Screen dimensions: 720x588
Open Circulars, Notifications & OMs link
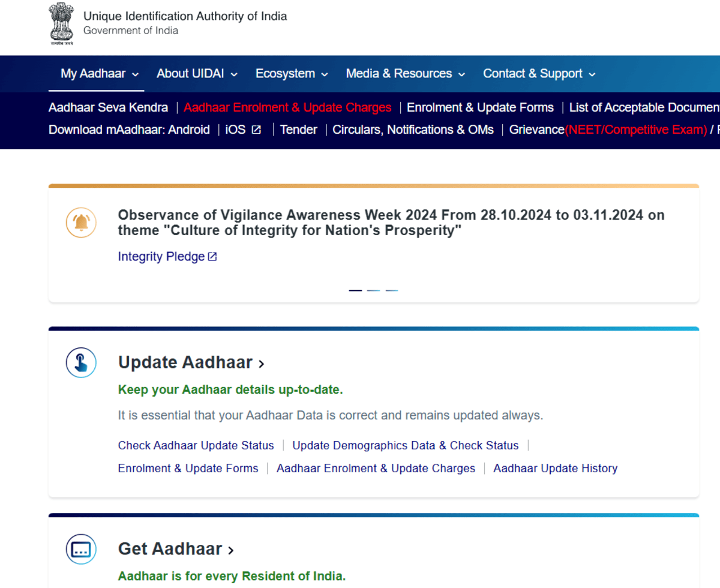(x=413, y=130)
